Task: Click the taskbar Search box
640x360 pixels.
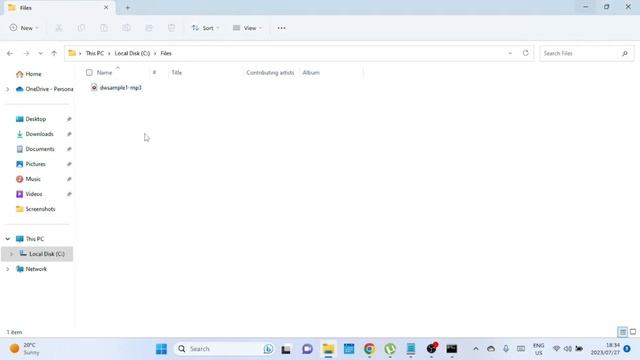Action: (225, 349)
